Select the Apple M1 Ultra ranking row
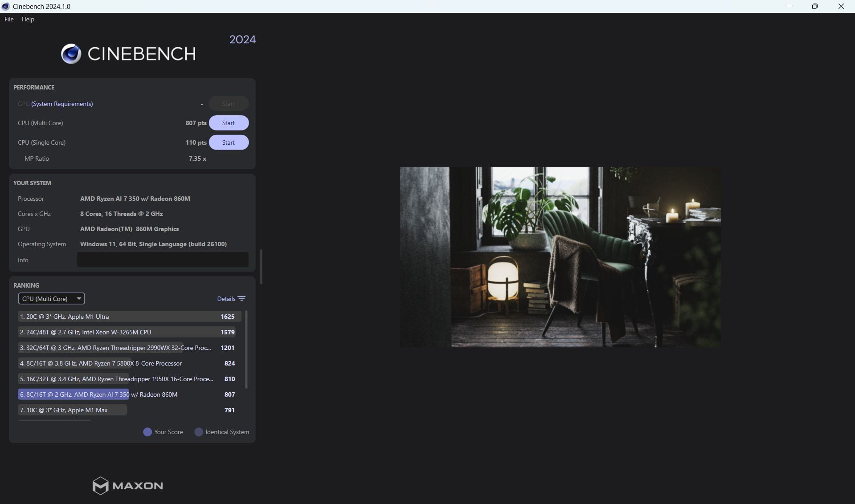The image size is (855, 504). (x=130, y=317)
